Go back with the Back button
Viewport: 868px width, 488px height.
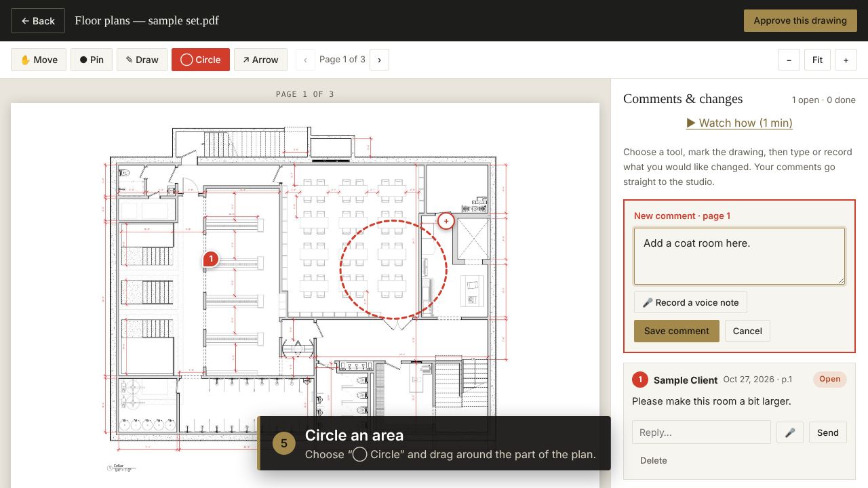point(38,21)
